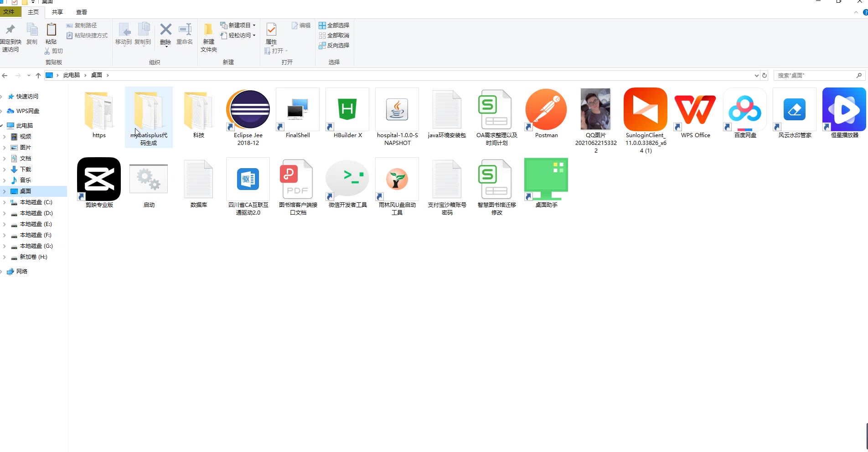Select 本地磁盘 (E:) in the navigation pane
The height and width of the screenshot is (452, 868).
(x=36, y=224)
